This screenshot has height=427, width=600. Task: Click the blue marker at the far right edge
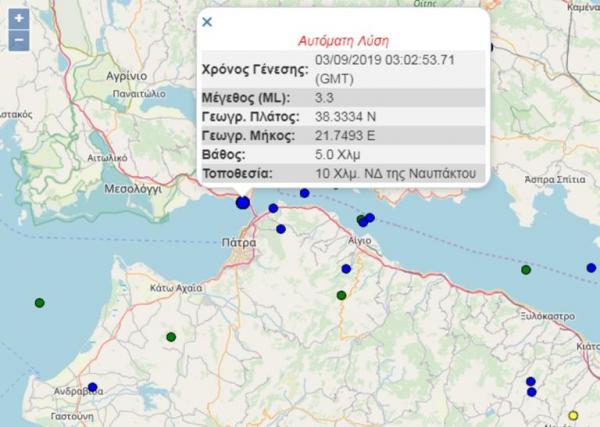tap(590, 267)
